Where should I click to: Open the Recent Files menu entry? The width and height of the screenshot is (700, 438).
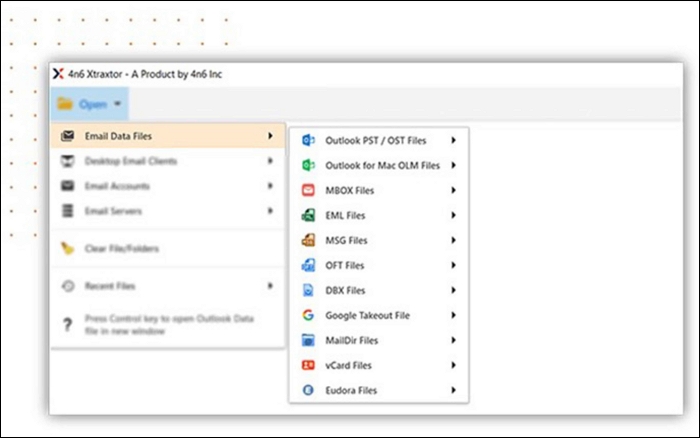pos(168,286)
